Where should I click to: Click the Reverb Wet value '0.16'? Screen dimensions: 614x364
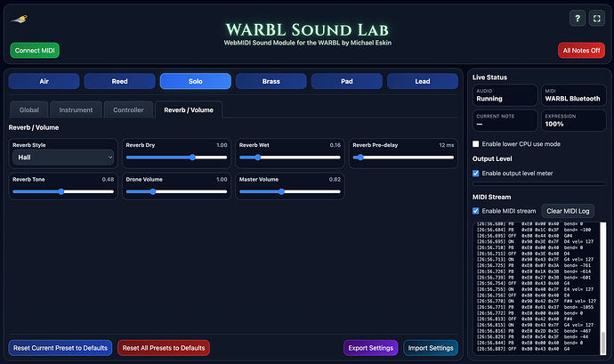coord(335,145)
